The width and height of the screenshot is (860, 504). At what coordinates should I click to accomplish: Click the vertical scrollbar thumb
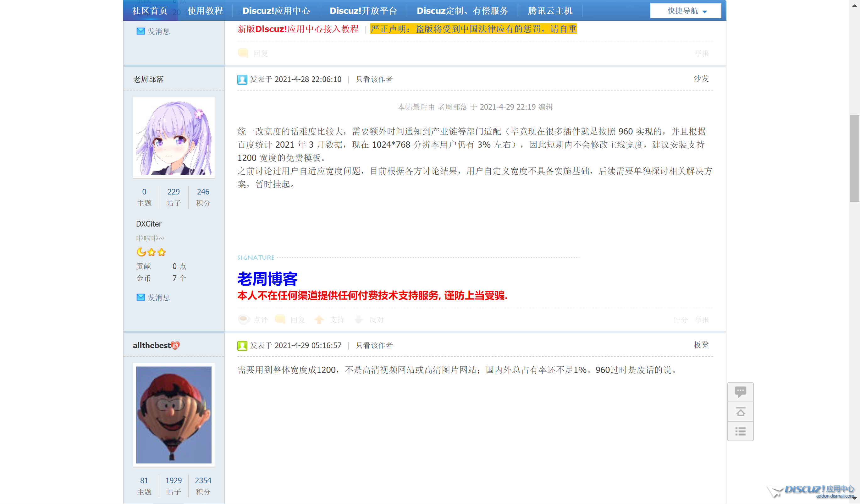pos(855,159)
